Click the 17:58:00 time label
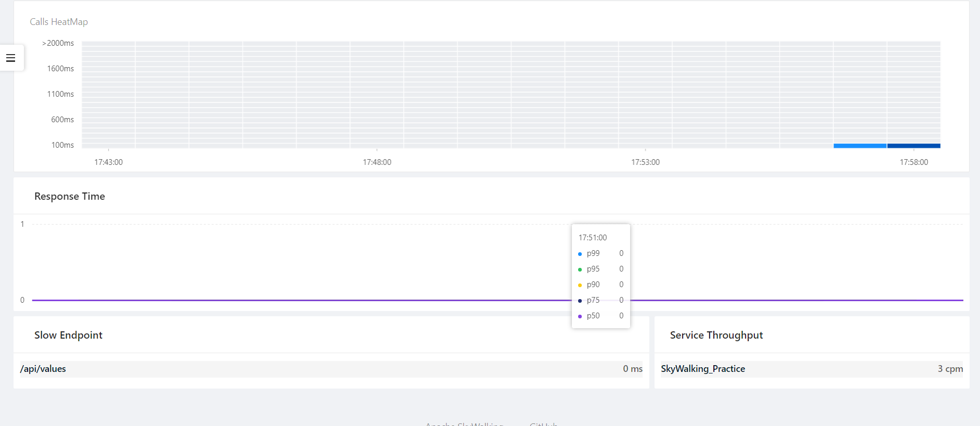The width and height of the screenshot is (980, 426). (914, 162)
